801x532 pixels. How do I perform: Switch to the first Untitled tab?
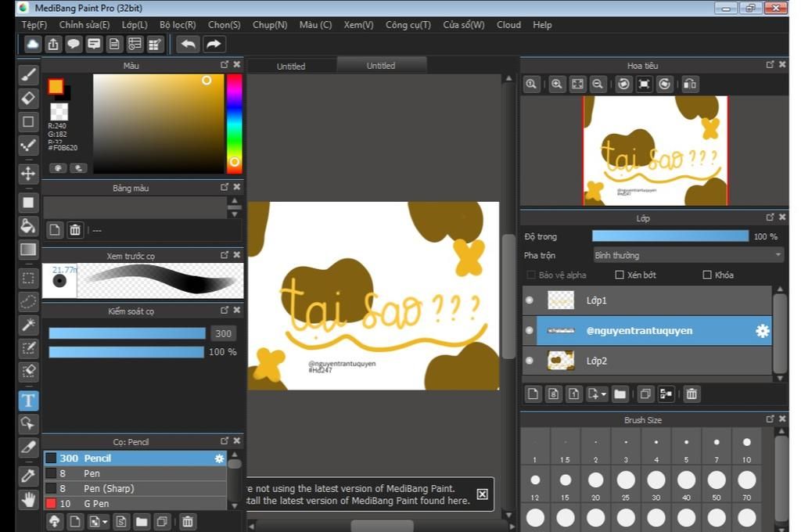click(291, 66)
